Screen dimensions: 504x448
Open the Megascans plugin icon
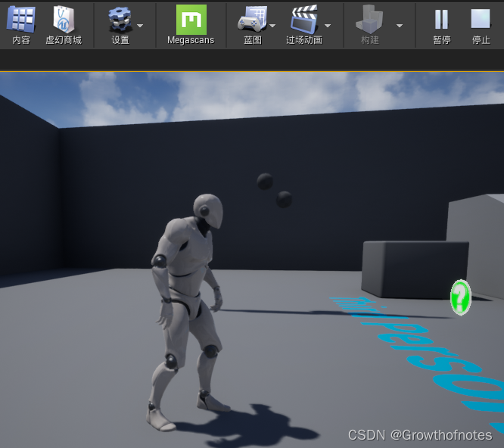[191, 19]
